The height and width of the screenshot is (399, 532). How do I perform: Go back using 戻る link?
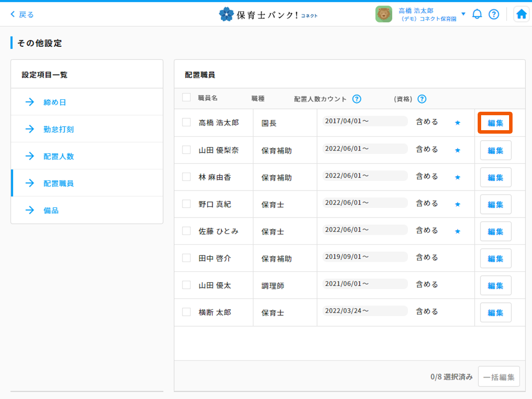pos(22,14)
